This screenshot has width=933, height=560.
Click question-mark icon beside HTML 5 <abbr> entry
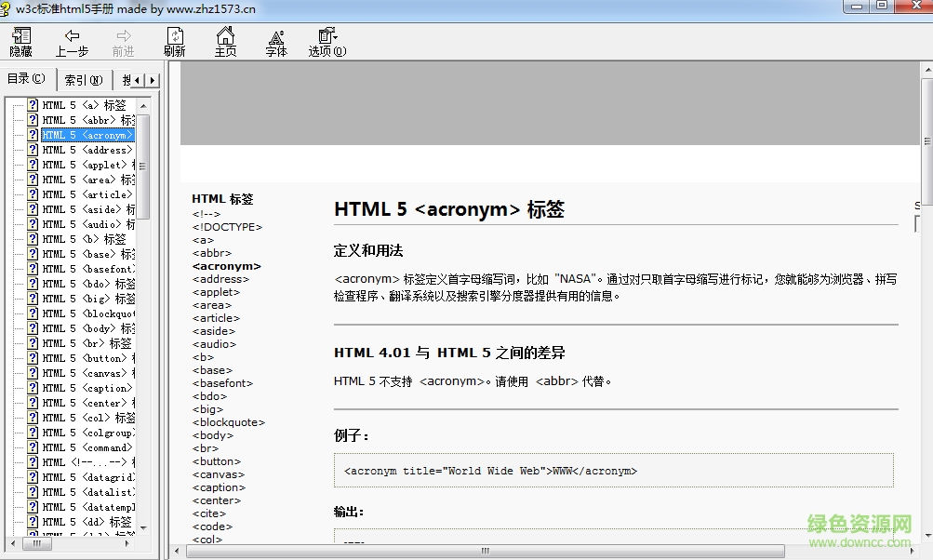[x=33, y=119]
